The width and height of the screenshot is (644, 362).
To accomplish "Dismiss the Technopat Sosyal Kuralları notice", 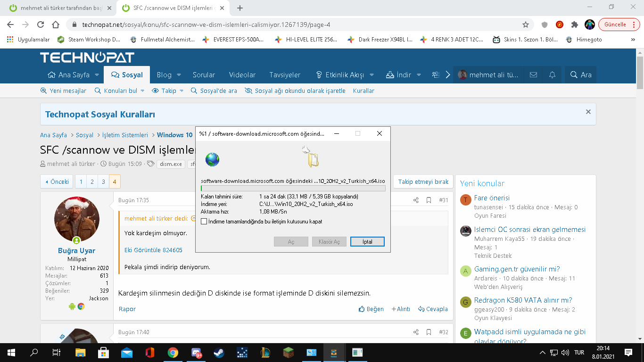I will click(588, 112).
